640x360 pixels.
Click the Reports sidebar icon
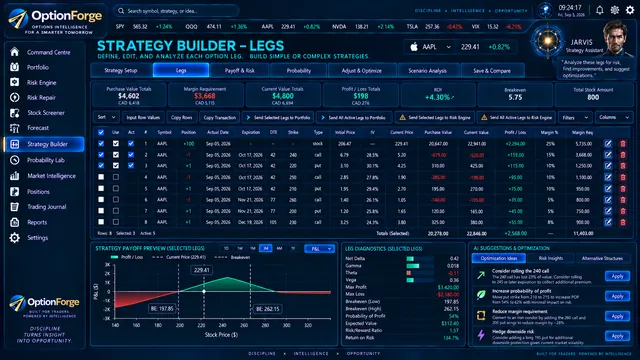(15, 222)
